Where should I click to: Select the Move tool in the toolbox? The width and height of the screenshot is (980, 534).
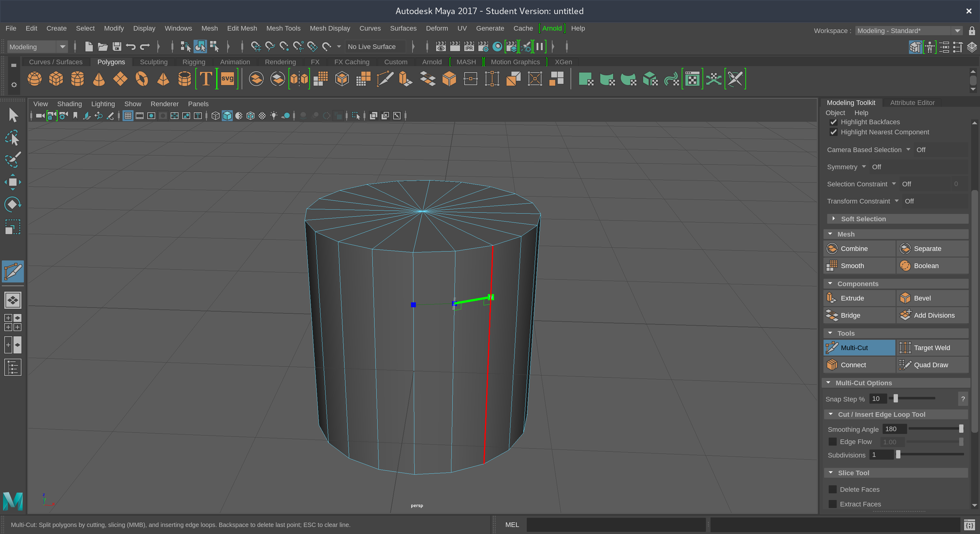click(x=13, y=182)
